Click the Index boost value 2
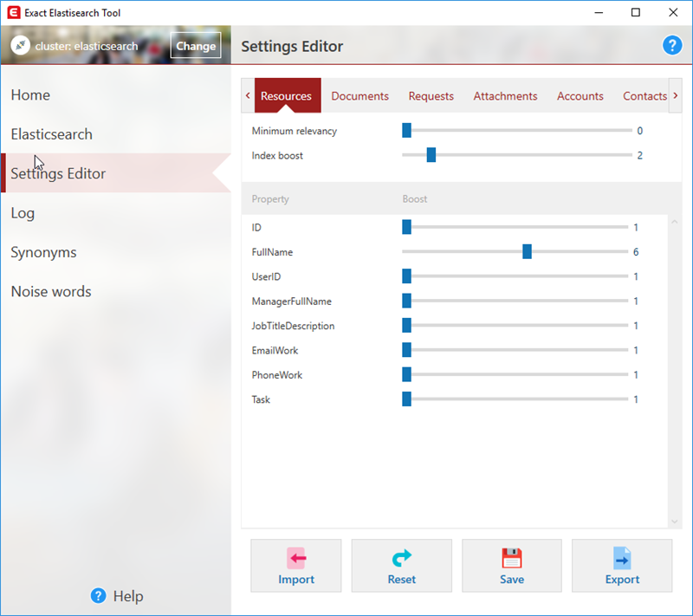The image size is (693, 616). (639, 155)
